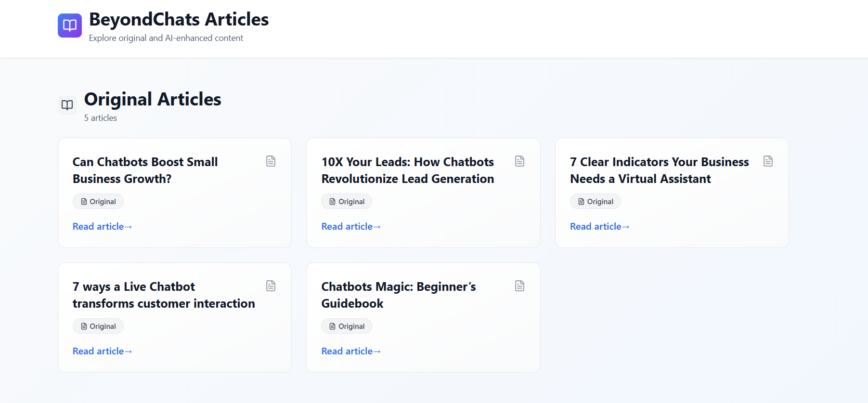The height and width of the screenshot is (403, 868).
Task: Open Read article for 7 Clear Indicators
Action: tap(599, 226)
